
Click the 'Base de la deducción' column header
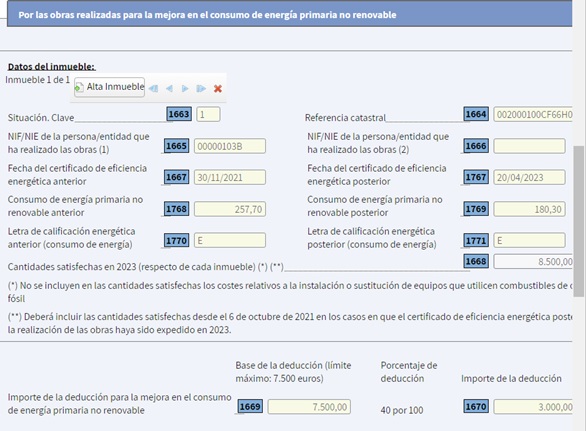[x=293, y=372]
